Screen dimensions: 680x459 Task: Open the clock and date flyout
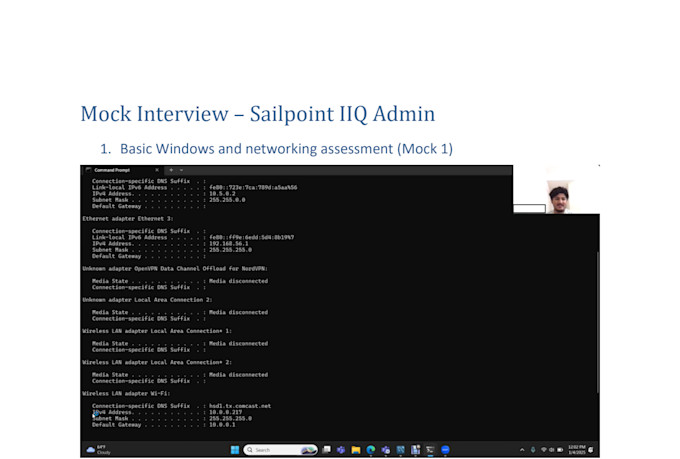[x=577, y=450]
